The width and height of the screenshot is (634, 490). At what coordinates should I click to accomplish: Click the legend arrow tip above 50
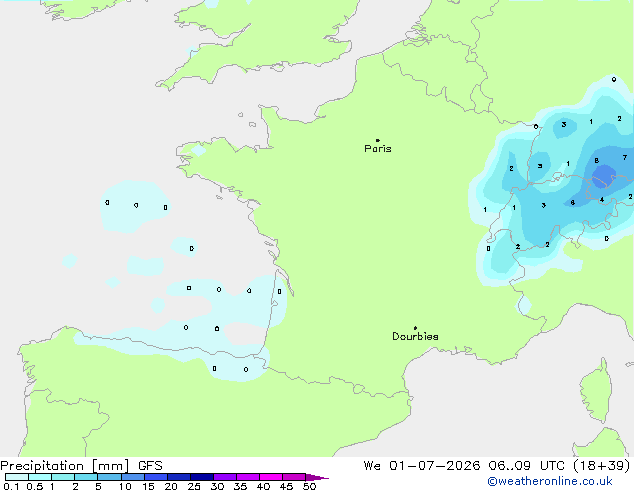point(317,477)
